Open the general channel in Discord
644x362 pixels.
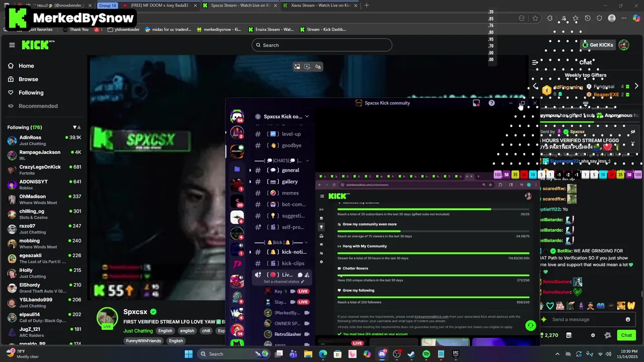pos(282,170)
